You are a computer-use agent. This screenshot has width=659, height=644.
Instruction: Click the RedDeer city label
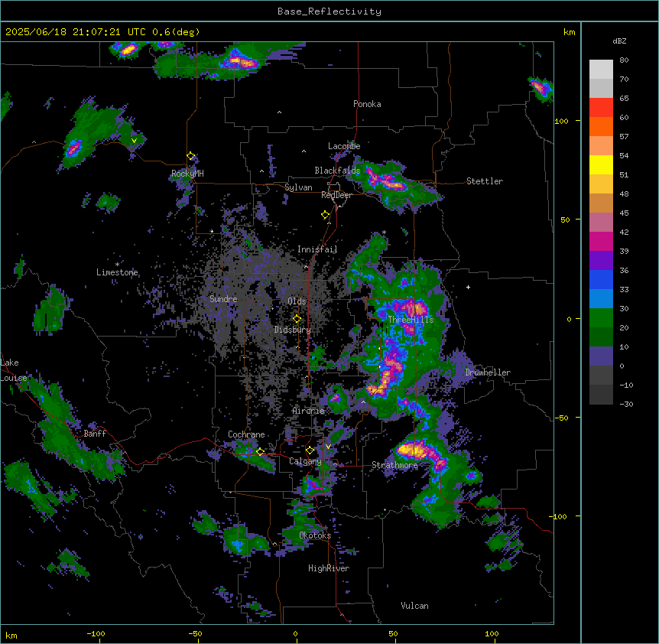pyautogui.click(x=336, y=195)
